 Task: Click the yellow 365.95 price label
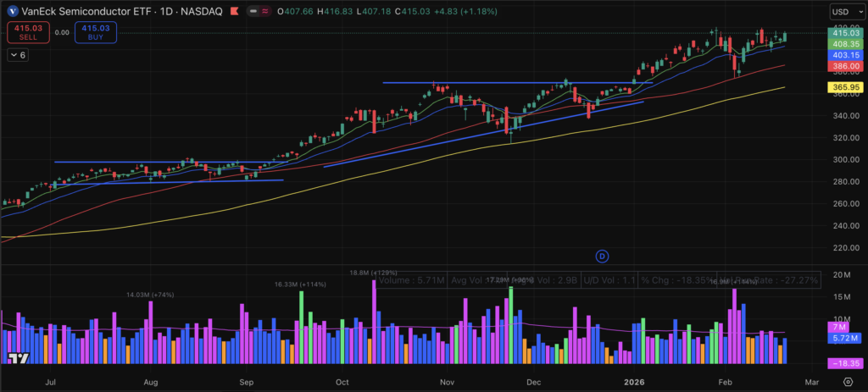(845, 87)
